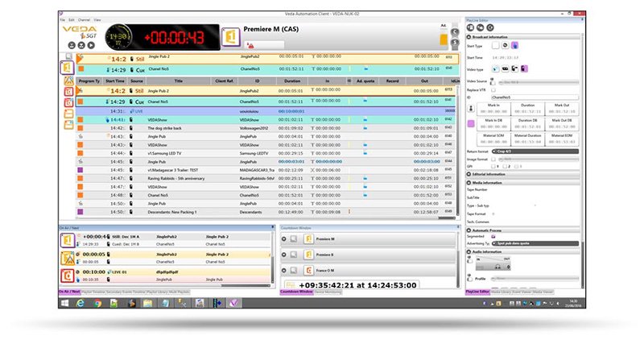Click the Duration column header
Screen dimensions: 644x352
click(292, 81)
